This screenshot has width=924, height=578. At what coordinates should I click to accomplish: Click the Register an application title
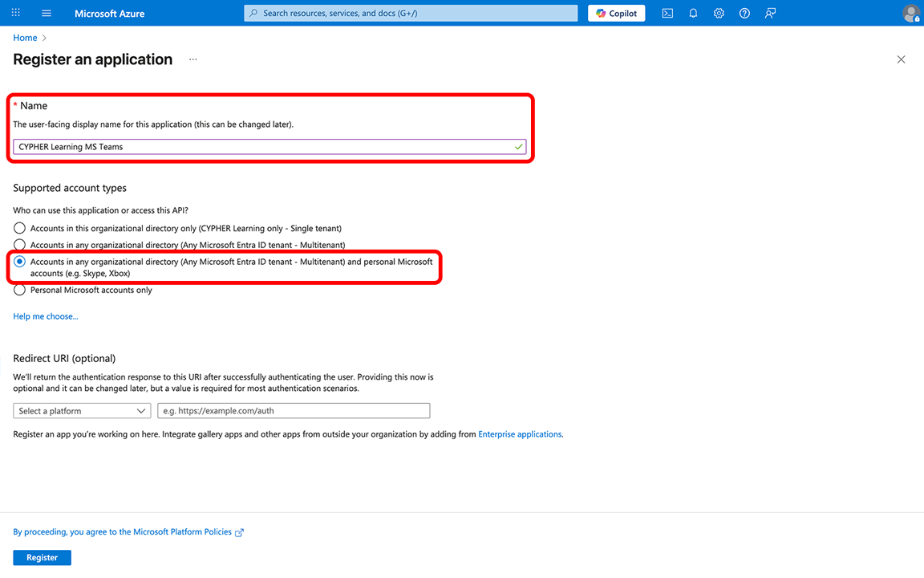coord(92,59)
